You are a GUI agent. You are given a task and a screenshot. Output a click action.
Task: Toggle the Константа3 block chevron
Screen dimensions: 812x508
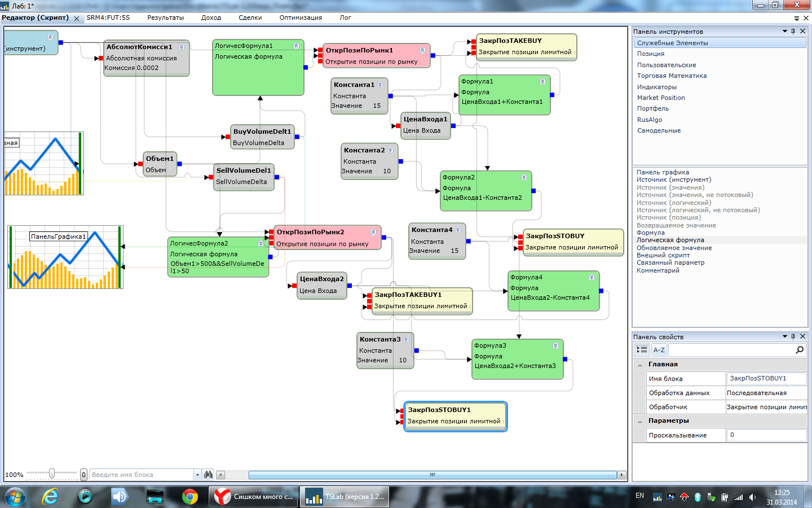click(x=406, y=339)
